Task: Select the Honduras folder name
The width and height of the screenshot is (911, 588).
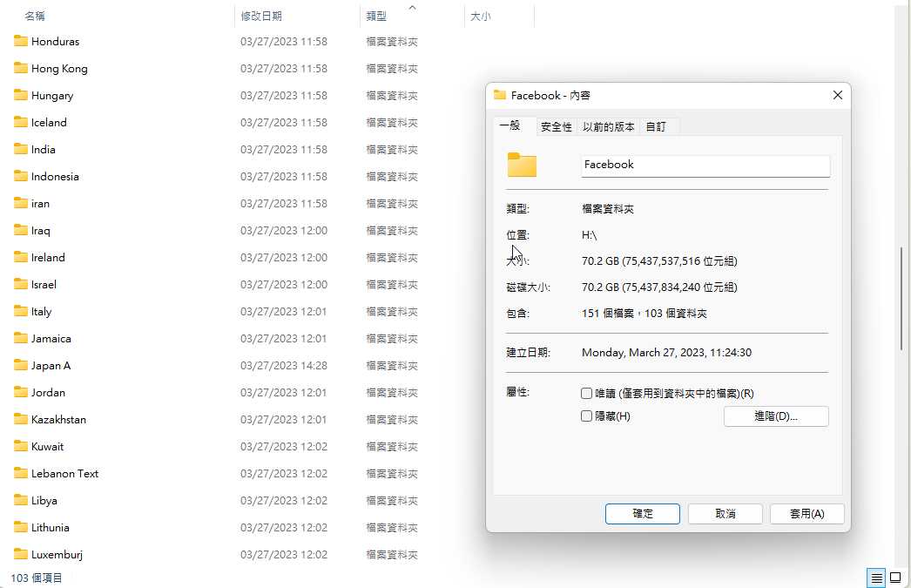Action: (x=55, y=41)
